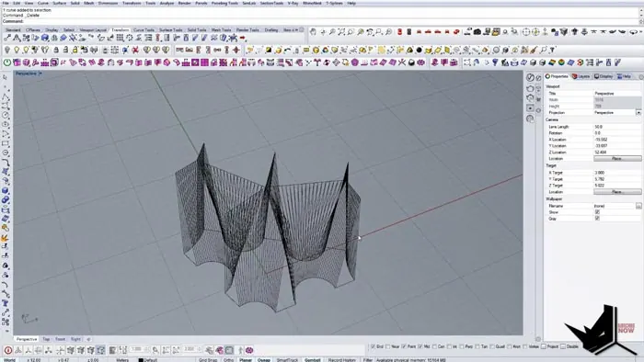Image resolution: width=644 pixels, height=362 pixels.
Task: Click the toolbar options gear icon
Action: pyautogui.click(x=302, y=30)
